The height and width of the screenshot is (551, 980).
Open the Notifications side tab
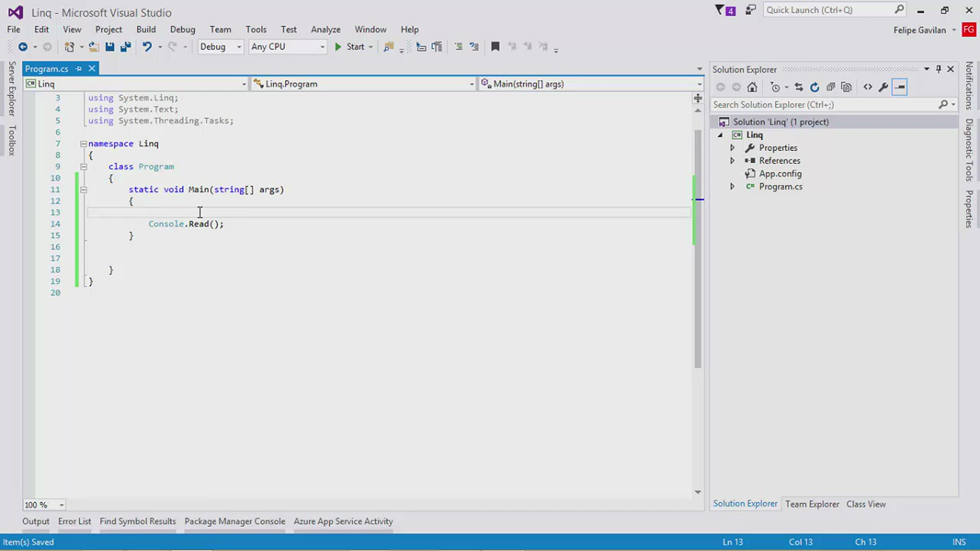click(x=968, y=86)
